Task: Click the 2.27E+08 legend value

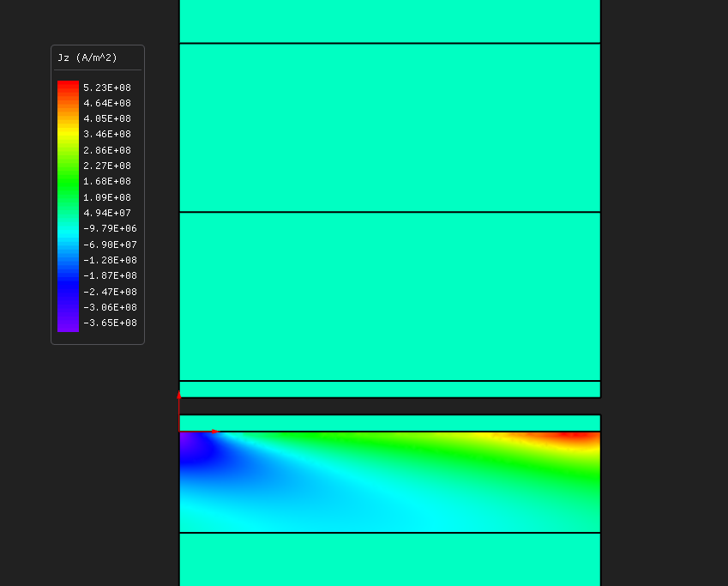Action: [107, 166]
